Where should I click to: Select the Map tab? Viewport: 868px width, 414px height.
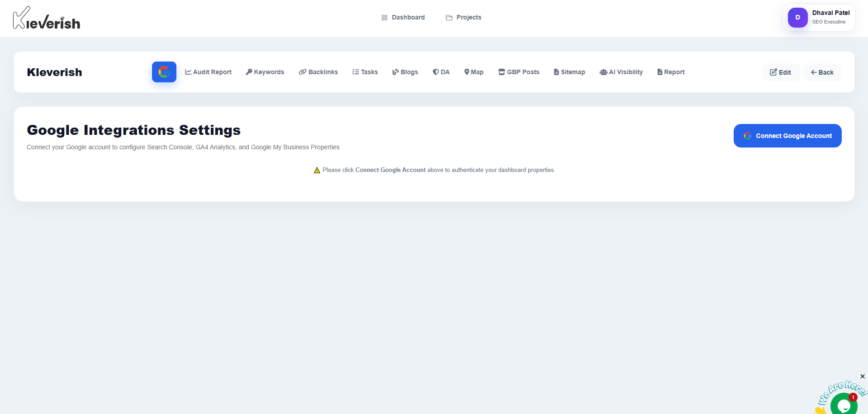coord(474,72)
